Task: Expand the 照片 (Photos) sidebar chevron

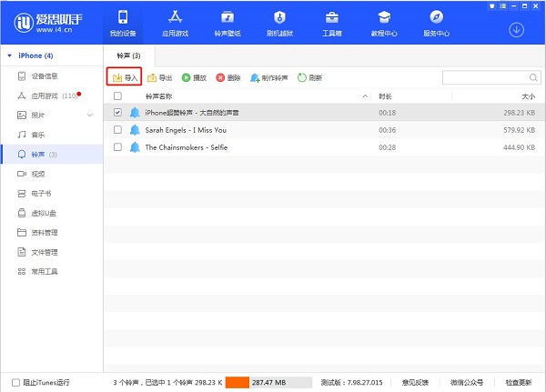Action: pyautogui.click(x=89, y=116)
